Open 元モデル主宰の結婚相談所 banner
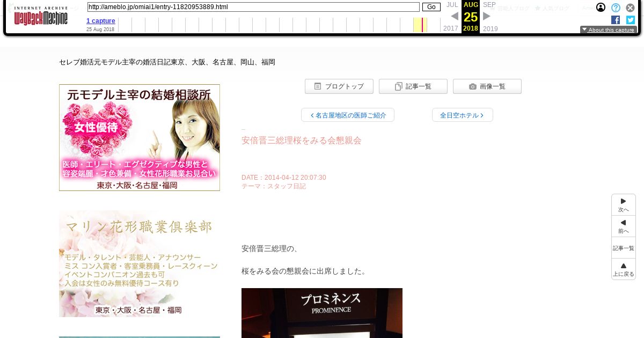644x338 pixels. point(140,137)
